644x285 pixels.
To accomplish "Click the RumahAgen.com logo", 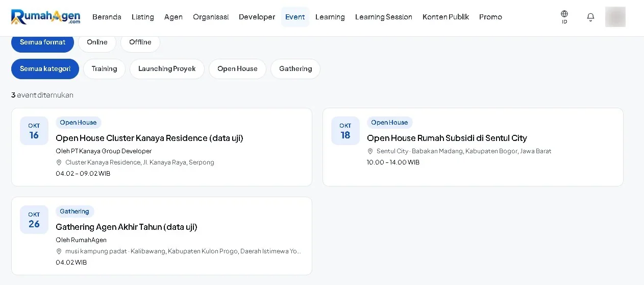I will coord(46,17).
